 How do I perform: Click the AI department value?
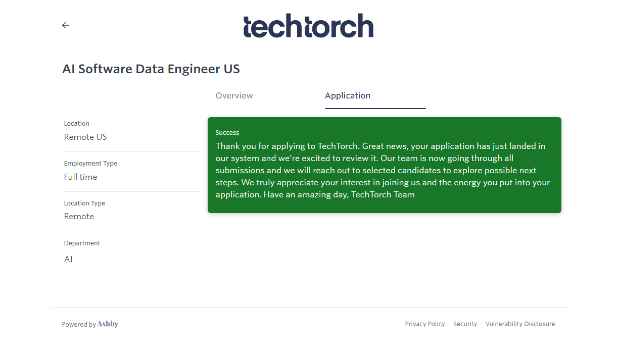tap(68, 259)
